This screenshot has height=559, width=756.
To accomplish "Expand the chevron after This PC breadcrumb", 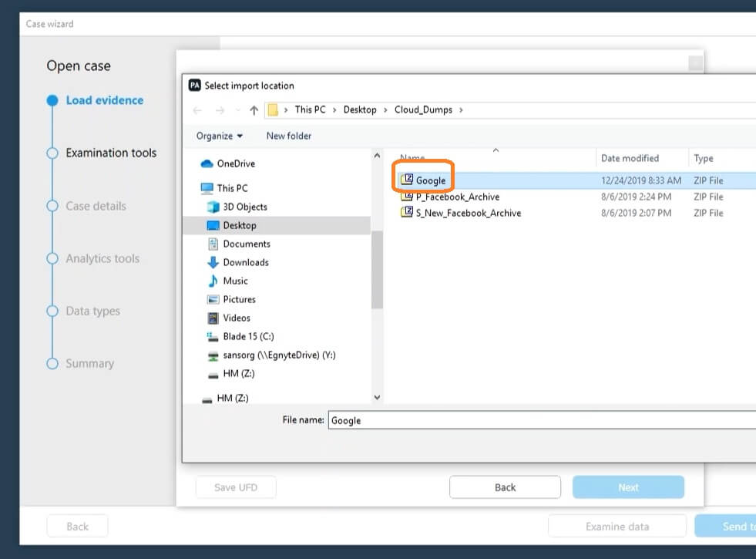I will click(335, 110).
